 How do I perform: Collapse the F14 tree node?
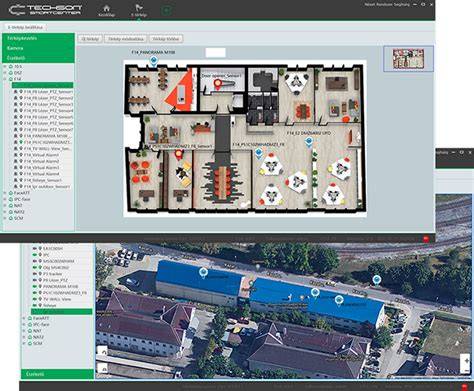coord(5,79)
